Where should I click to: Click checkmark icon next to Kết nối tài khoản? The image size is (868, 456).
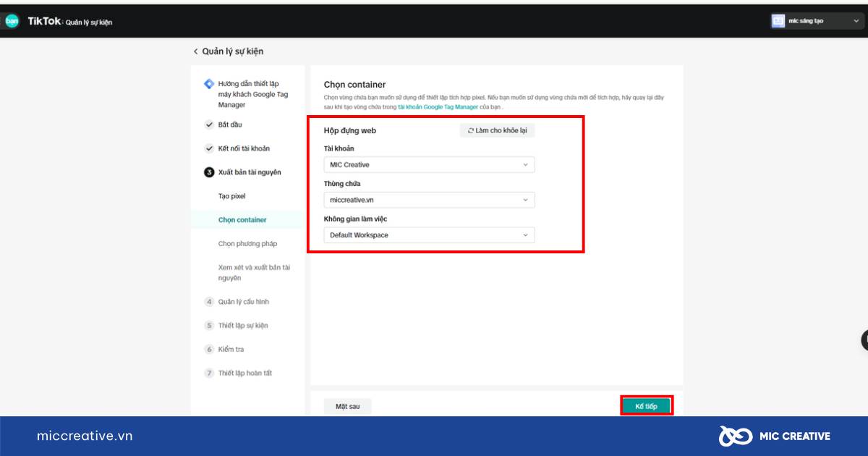tap(209, 148)
